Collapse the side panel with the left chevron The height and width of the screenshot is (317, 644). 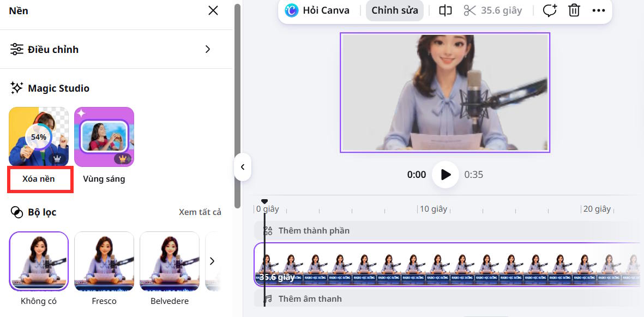click(x=242, y=167)
